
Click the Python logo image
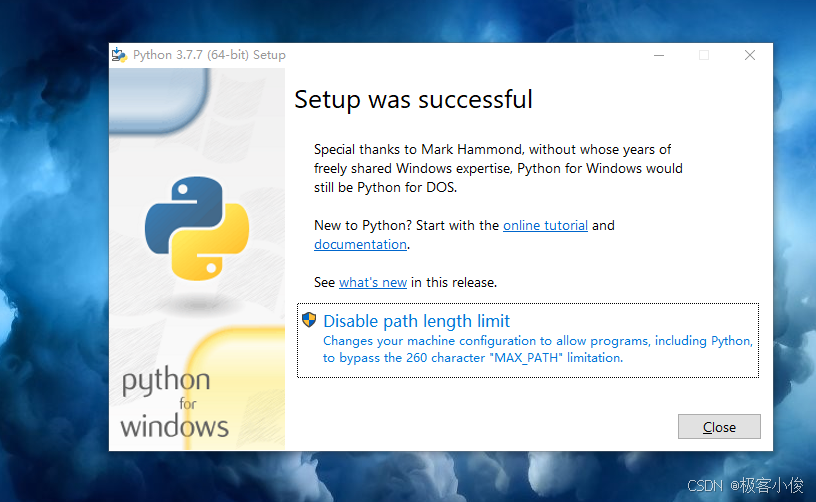point(197,228)
